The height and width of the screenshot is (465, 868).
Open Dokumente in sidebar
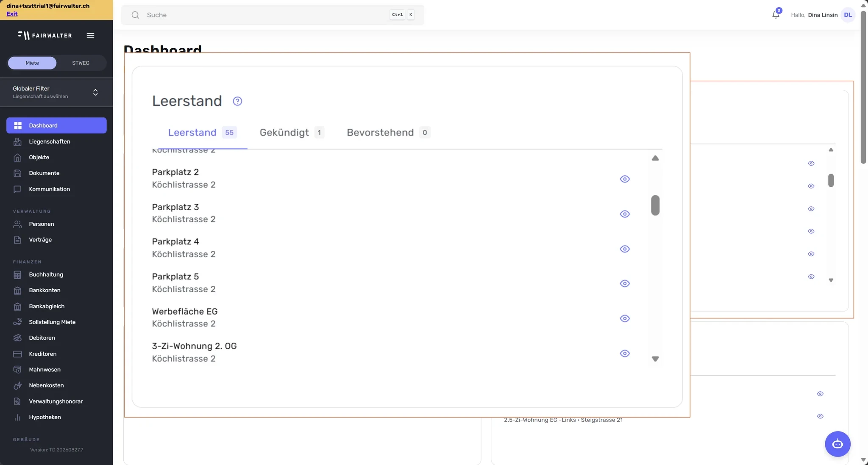(56, 173)
